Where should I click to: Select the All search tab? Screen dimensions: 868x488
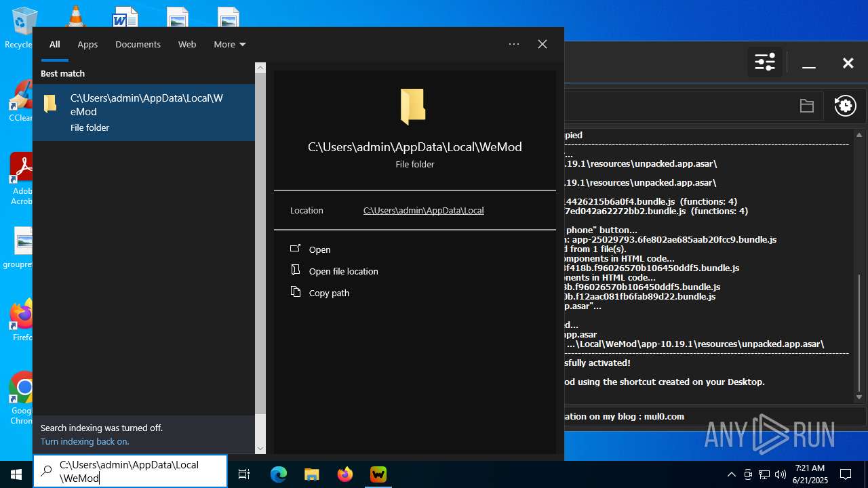pyautogui.click(x=55, y=44)
